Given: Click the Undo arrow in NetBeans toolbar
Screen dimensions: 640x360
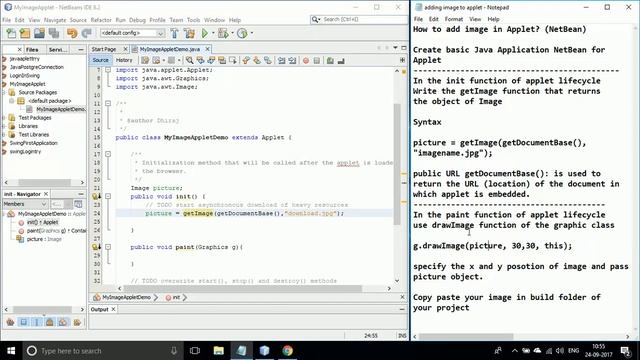Looking at the screenshot, I should (x=72, y=33).
